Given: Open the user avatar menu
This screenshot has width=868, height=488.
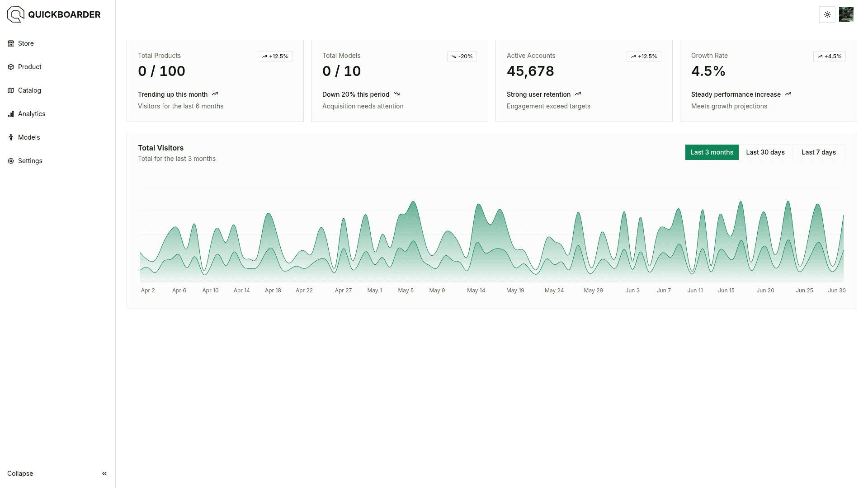Looking at the screenshot, I should pyautogui.click(x=846, y=14).
